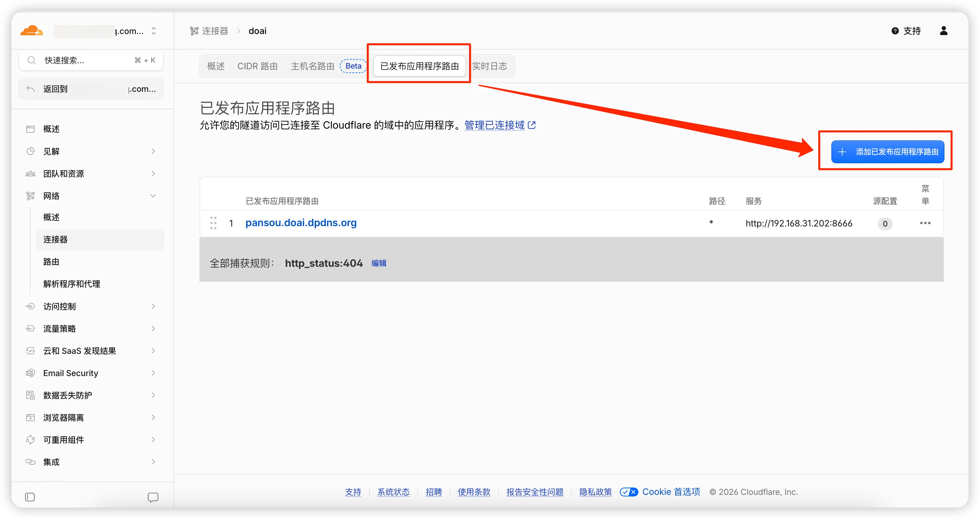The image size is (980, 519).
Task: Open 路由 under the 网络 section
Action: (x=51, y=261)
